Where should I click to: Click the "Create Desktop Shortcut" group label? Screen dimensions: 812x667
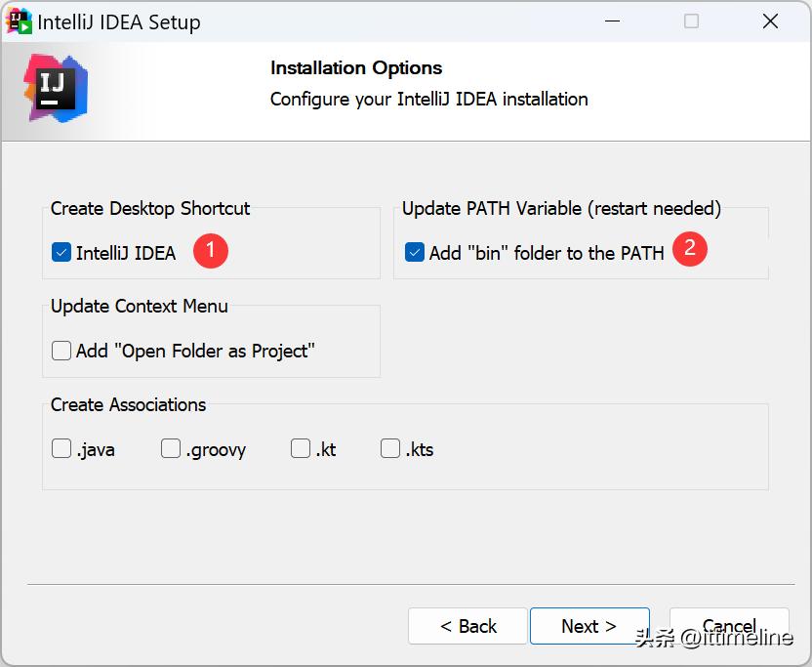(150, 208)
